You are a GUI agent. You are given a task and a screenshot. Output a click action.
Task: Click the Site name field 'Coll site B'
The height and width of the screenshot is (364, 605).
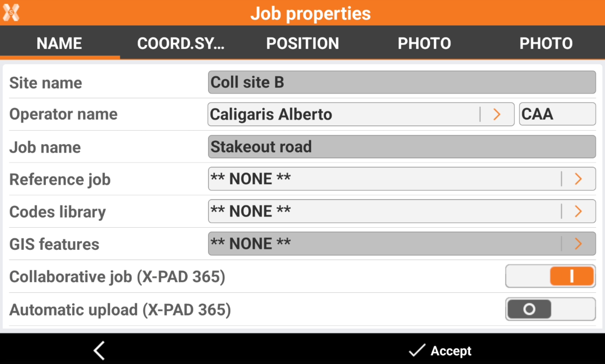[401, 82]
